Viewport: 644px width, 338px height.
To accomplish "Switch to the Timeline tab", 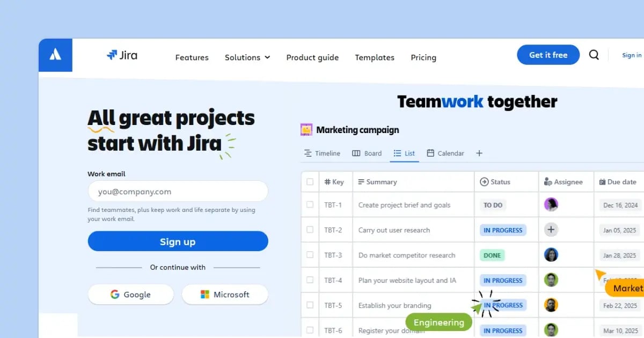I will point(322,153).
